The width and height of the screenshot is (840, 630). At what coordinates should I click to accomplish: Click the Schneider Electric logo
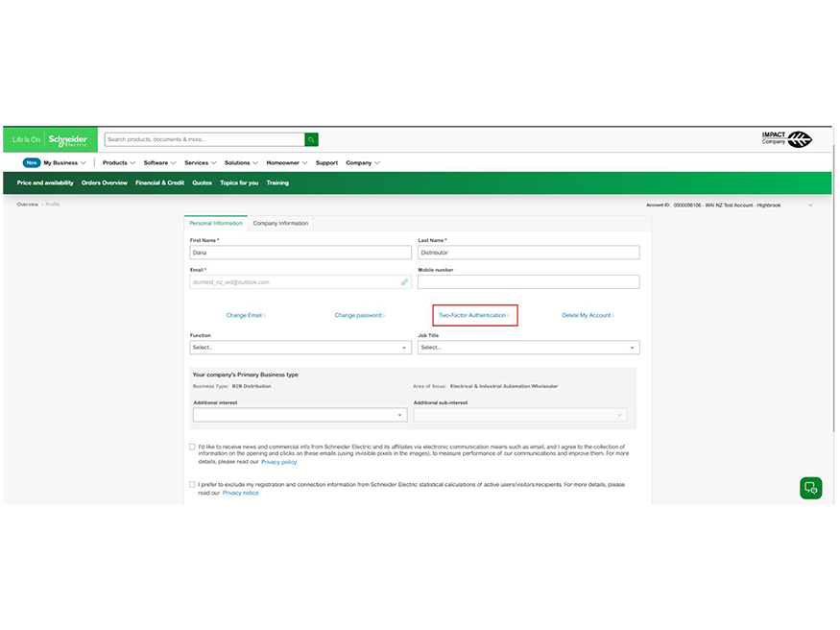click(x=67, y=140)
